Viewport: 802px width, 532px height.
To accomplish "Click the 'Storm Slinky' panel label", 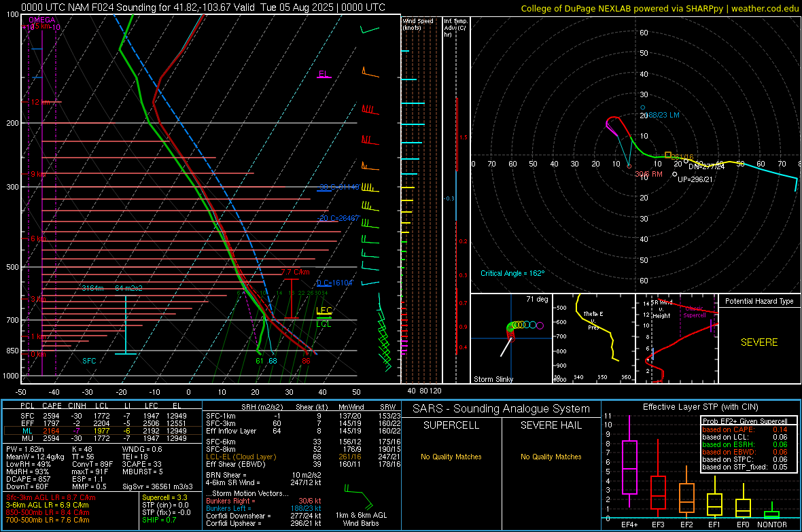I will tap(493, 379).
